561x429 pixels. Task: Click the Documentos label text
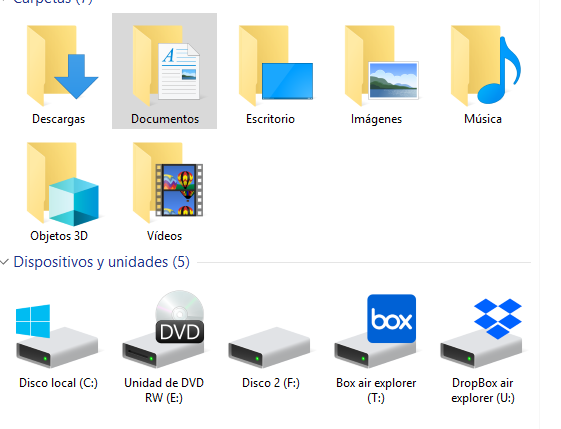click(165, 119)
